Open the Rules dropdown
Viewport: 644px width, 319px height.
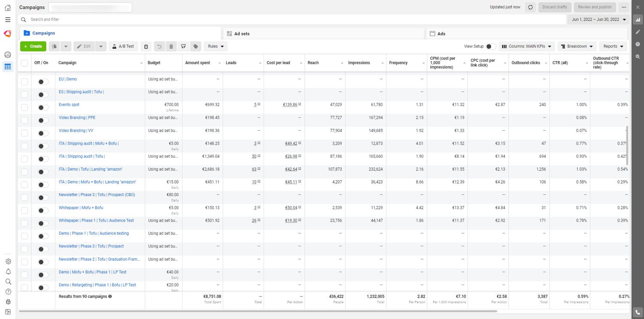click(216, 46)
